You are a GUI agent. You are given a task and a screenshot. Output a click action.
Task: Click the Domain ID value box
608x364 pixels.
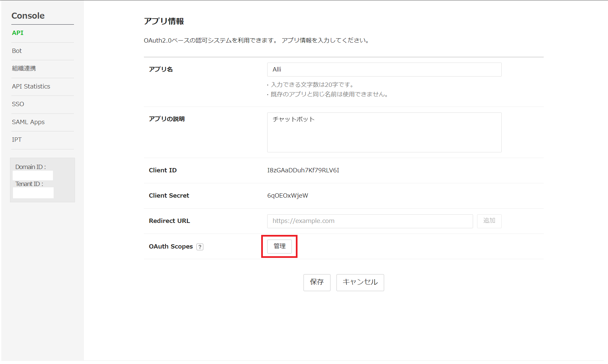coord(33,175)
